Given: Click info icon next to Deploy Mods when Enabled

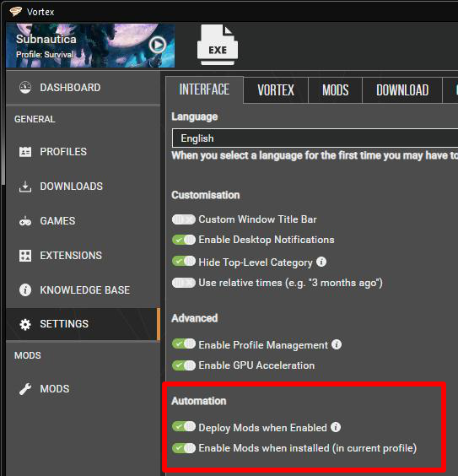Looking at the screenshot, I should (336, 427).
